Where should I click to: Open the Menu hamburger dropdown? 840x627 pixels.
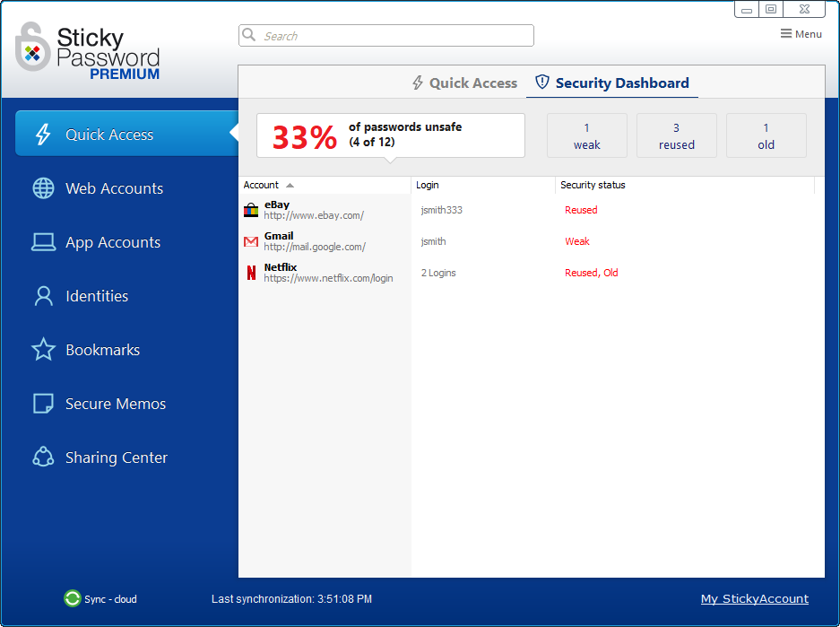(x=801, y=34)
